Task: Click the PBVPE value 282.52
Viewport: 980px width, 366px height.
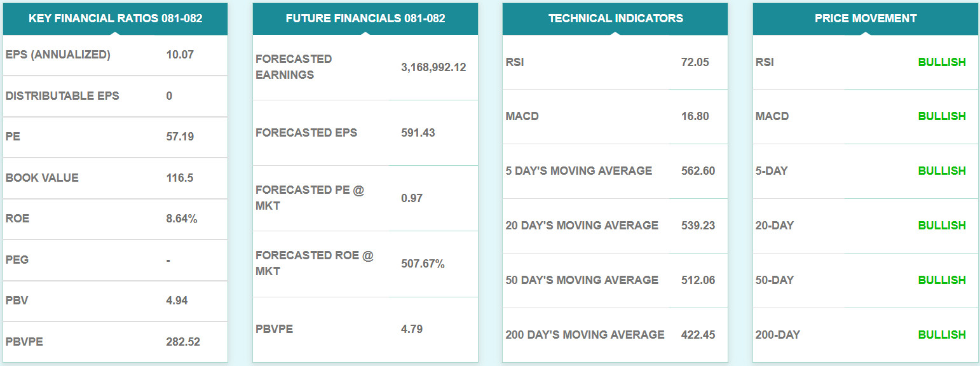Action: [x=183, y=342]
